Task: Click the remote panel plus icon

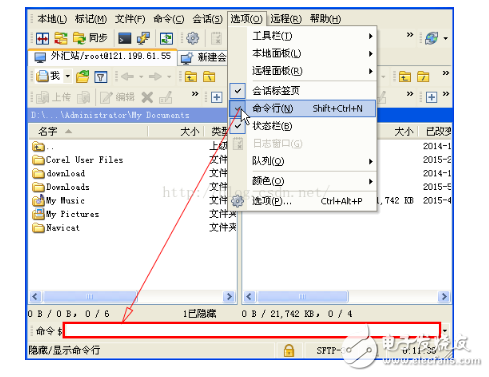Action: click(x=431, y=97)
